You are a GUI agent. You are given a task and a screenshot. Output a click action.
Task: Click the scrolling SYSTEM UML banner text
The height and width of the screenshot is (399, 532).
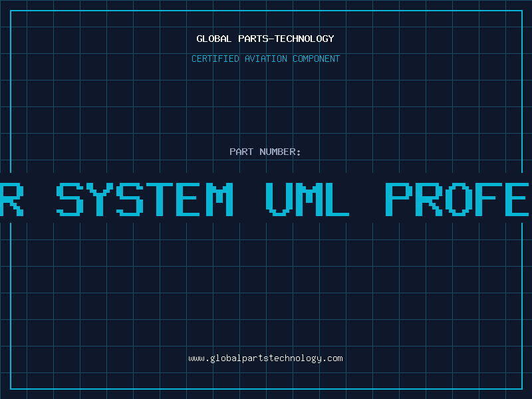(266, 199)
